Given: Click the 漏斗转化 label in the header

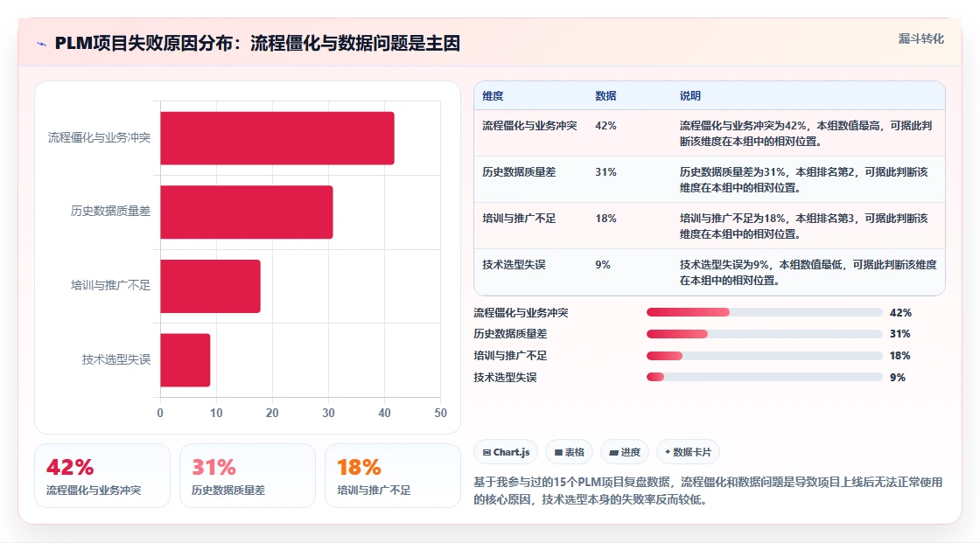Looking at the screenshot, I should (920, 38).
